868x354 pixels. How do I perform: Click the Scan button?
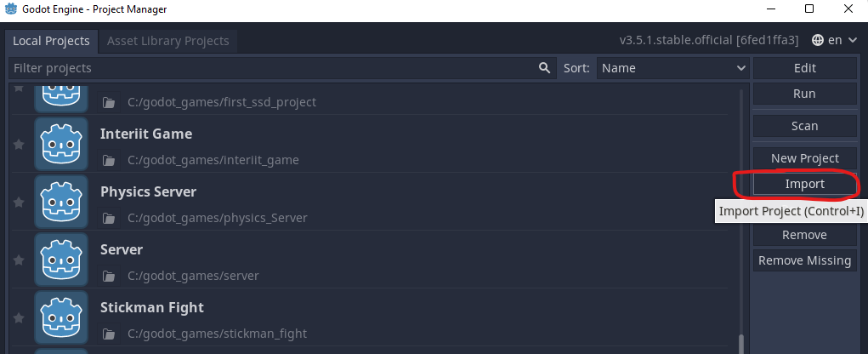tap(805, 126)
